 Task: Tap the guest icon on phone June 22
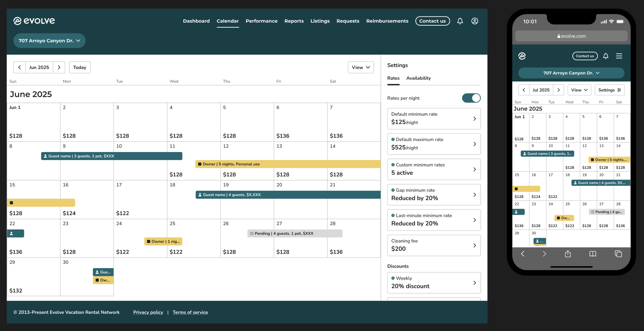(519, 212)
